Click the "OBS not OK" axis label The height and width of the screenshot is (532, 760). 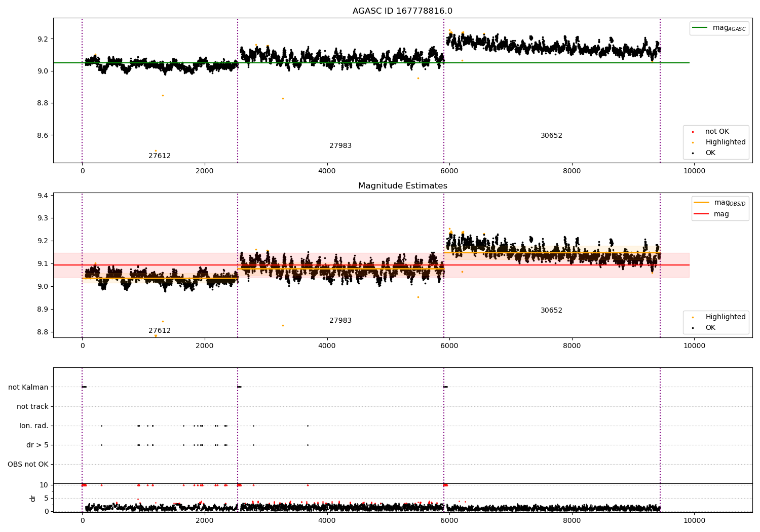click(28, 464)
